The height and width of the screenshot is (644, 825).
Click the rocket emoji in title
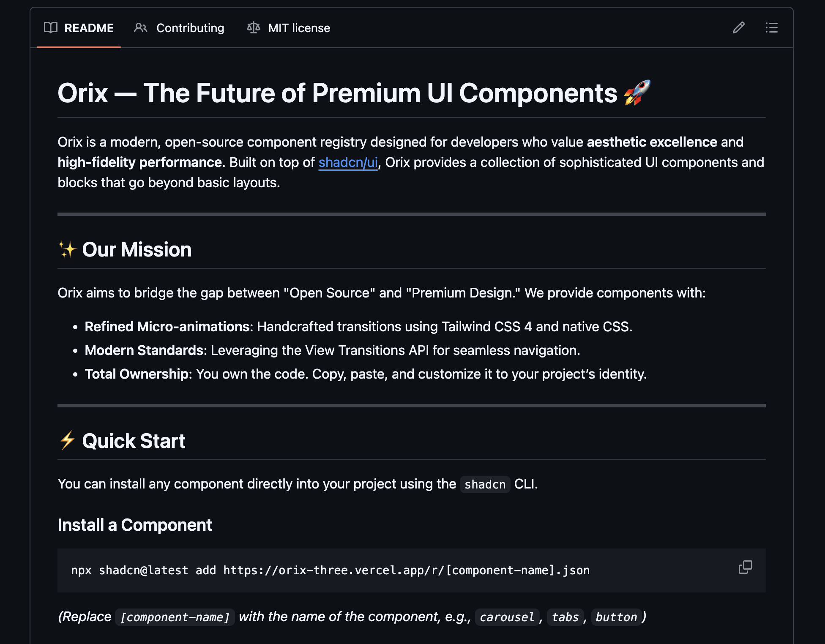637,93
